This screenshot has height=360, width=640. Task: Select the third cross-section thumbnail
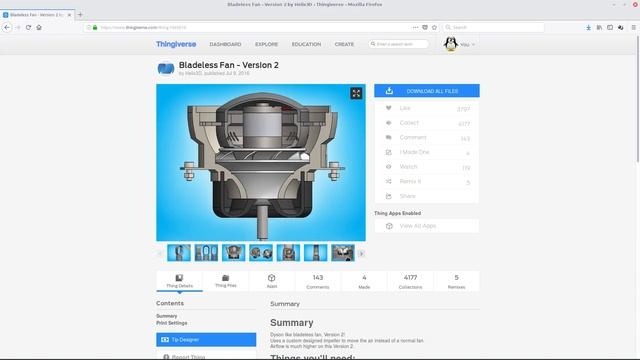tap(233, 253)
